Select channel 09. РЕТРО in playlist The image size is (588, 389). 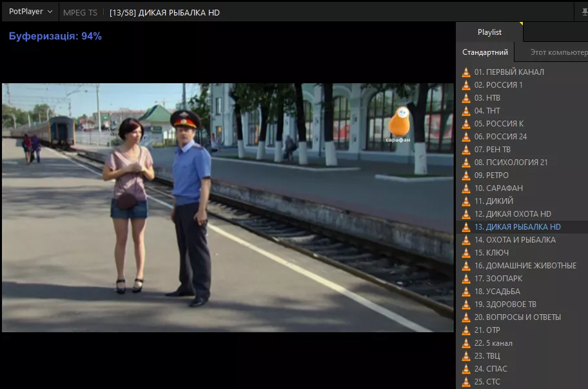(x=522, y=175)
